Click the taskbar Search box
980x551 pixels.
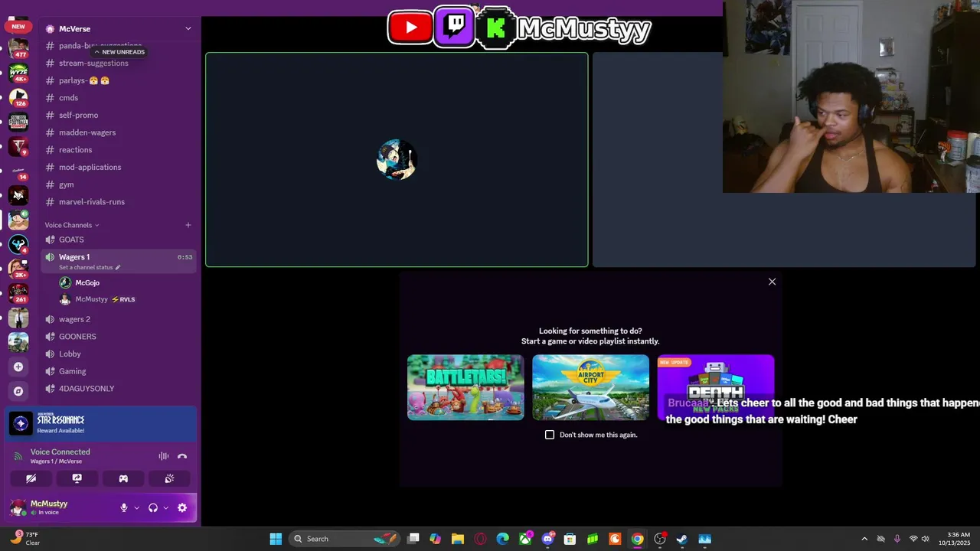[x=345, y=539]
